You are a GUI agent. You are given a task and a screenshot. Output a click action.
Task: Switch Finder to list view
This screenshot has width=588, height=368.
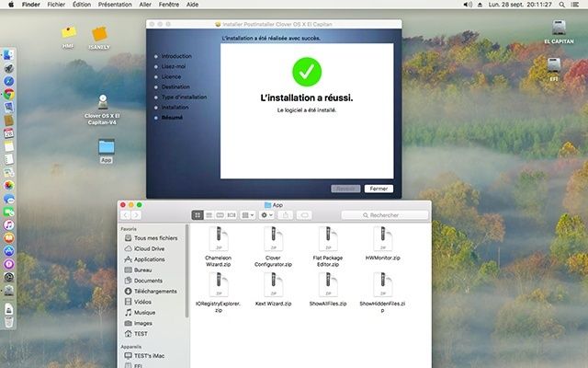tap(209, 215)
